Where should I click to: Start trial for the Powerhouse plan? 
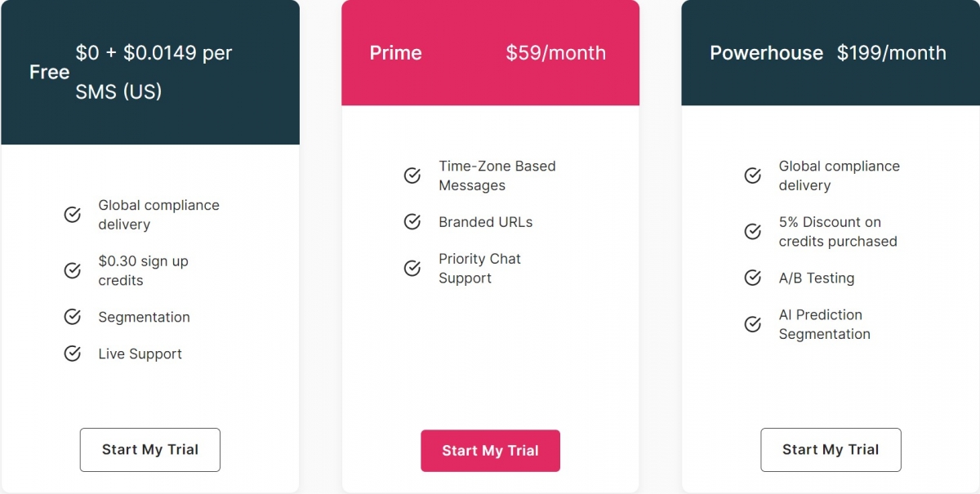(x=831, y=450)
